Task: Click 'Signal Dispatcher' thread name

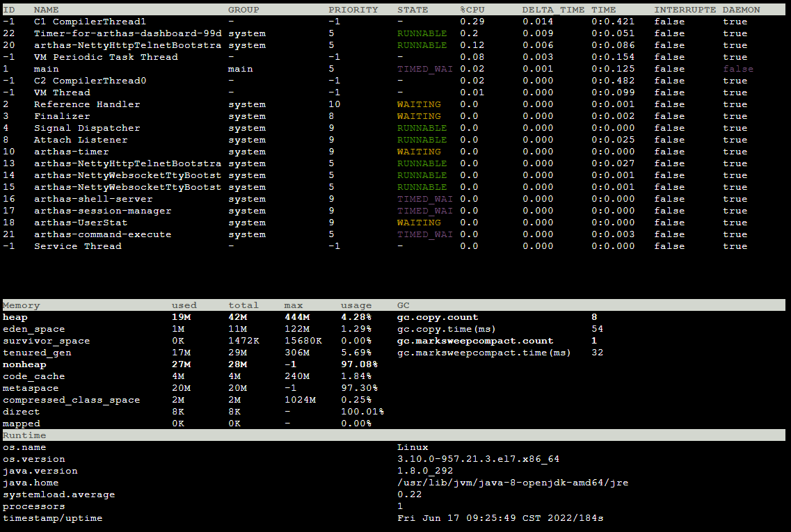Action: point(87,128)
